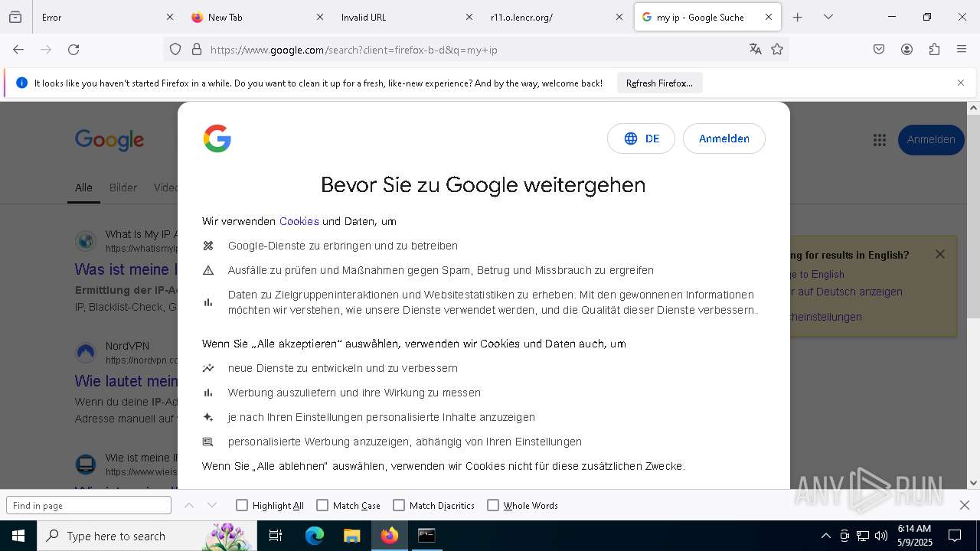Open the command prompt taskbar icon

point(426,536)
